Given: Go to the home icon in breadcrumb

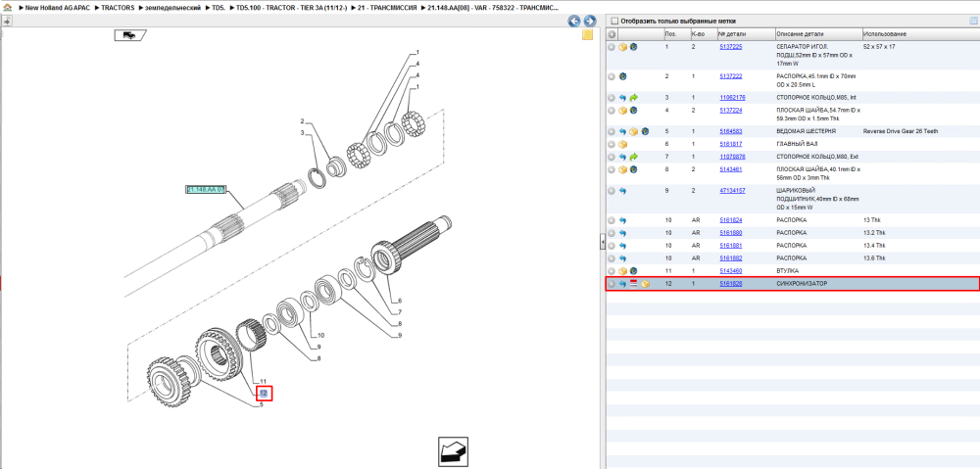Looking at the screenshot, I should pyautogui.click(x=8, y=8).
